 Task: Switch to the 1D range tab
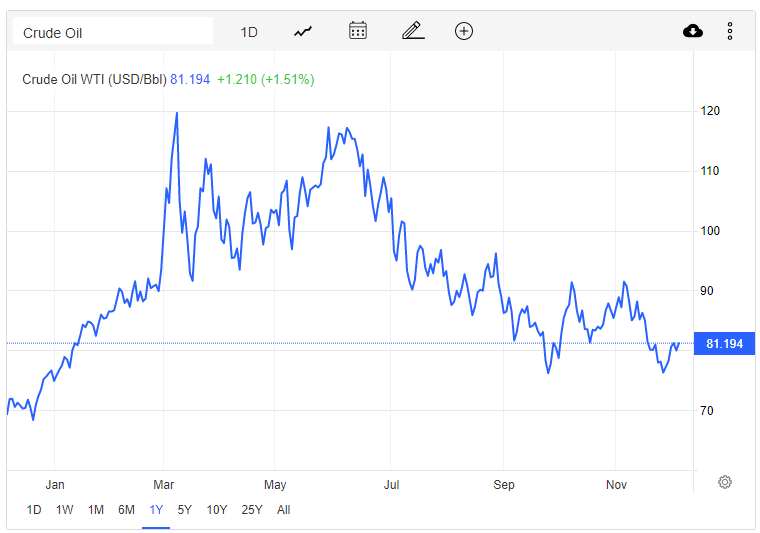pyautogui.click(x=34, y=510)
